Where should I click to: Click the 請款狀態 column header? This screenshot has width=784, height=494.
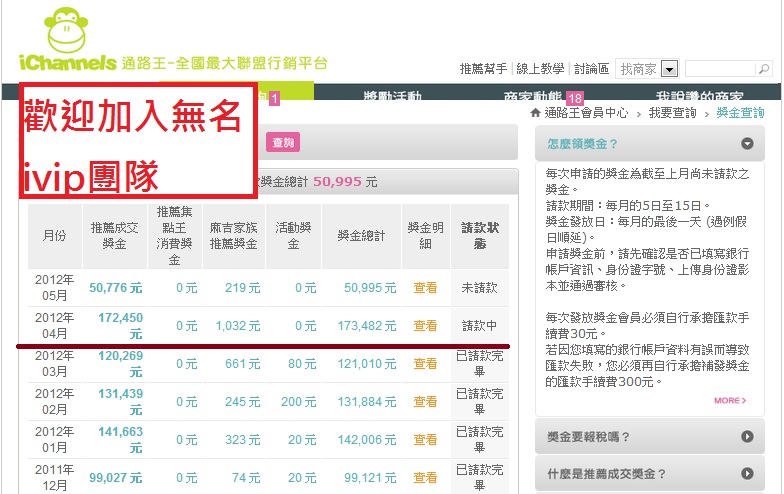click(x=480, y=236)
